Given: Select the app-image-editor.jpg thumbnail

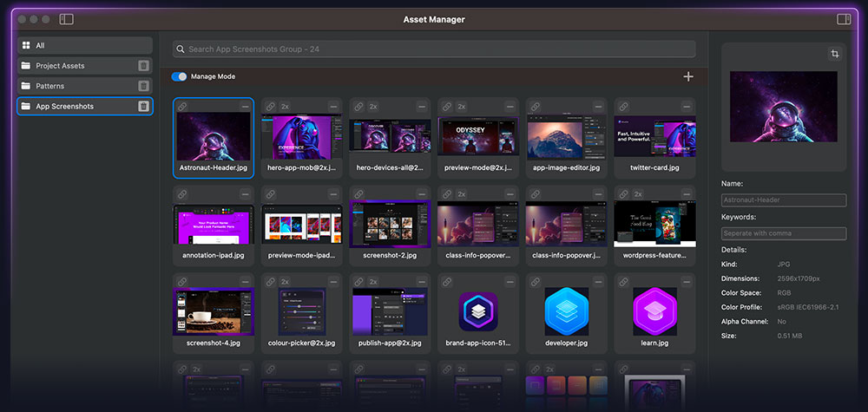Looking at the screenshot, I should [566, 137].
